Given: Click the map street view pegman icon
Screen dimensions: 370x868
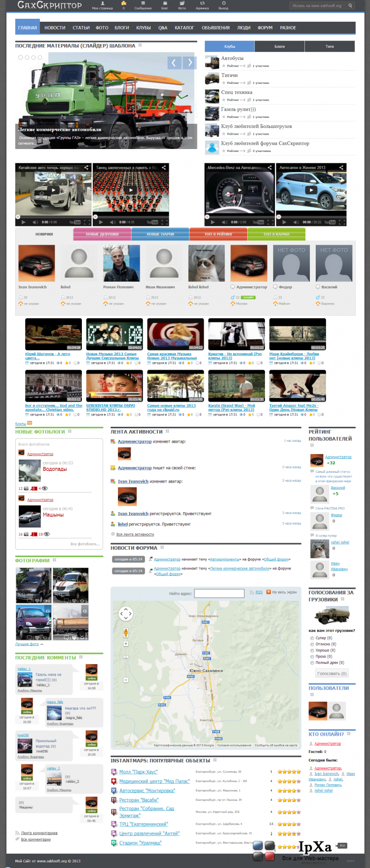Looking at the screenshot, I should pyautogui.click(x=126, y=633).
